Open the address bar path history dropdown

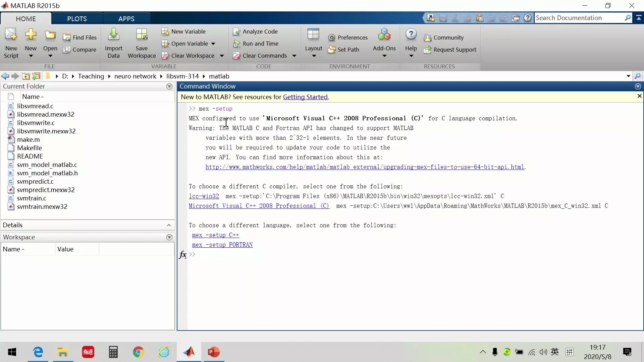[x=628, y=76]
